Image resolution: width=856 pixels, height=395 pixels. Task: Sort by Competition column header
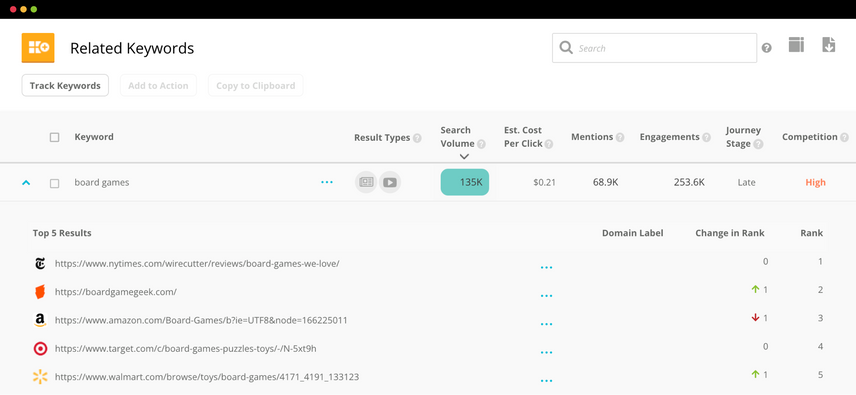coord(810,137)
